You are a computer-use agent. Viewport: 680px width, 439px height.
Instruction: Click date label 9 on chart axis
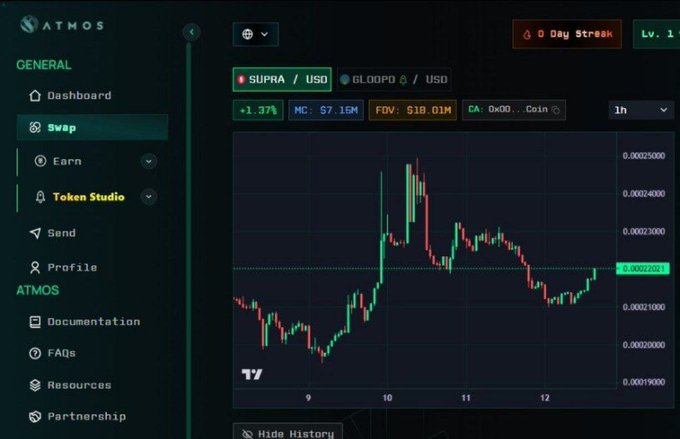pos(308,398)
